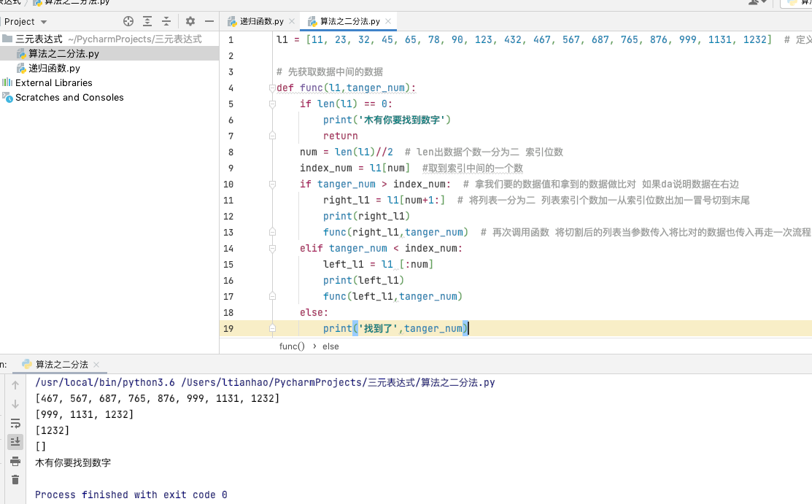The width and height of the screenshot is (812, 504).
Task: Click fold end marker at line 19
Action: 272,328
